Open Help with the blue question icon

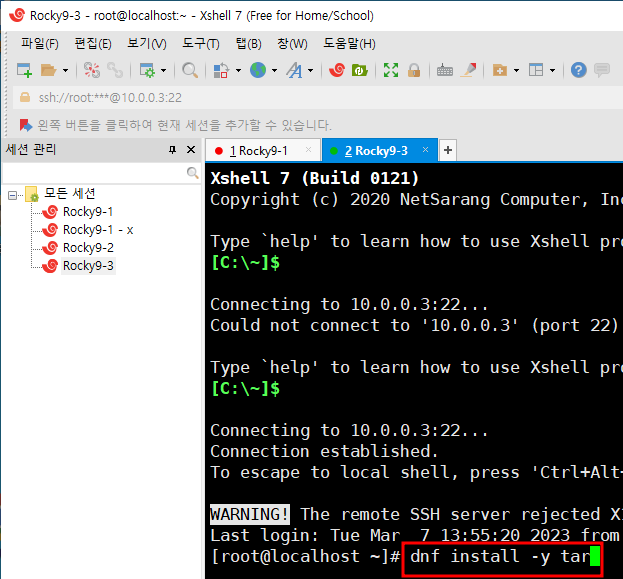578,70
